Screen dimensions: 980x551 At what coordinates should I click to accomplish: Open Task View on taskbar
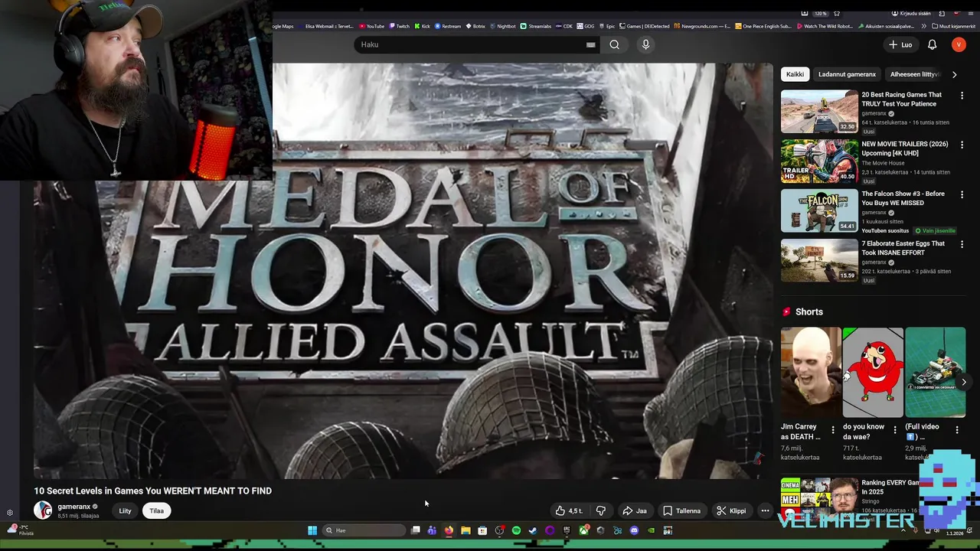coord(416,530)
